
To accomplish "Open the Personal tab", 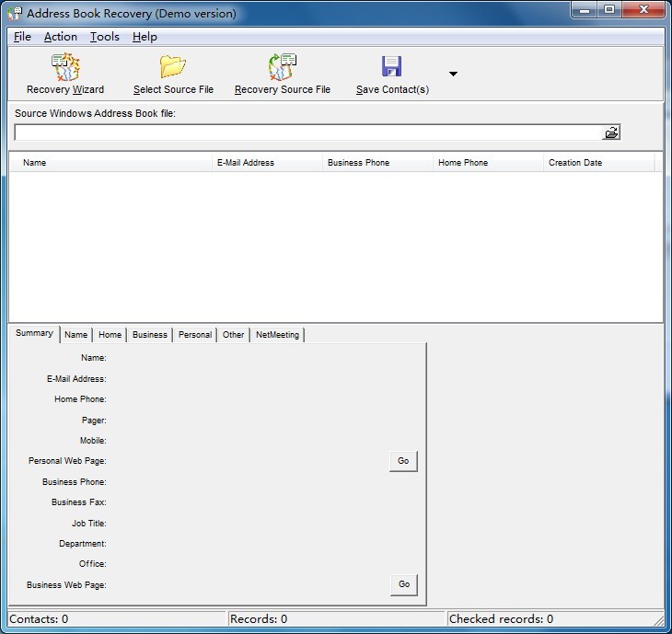I will click(x=195, y=335).
